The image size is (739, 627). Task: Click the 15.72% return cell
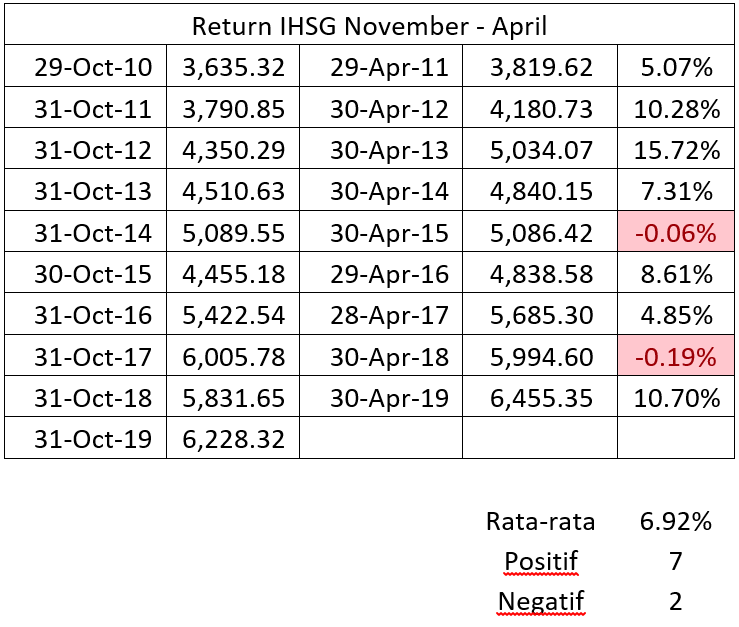tap(677, 150)
